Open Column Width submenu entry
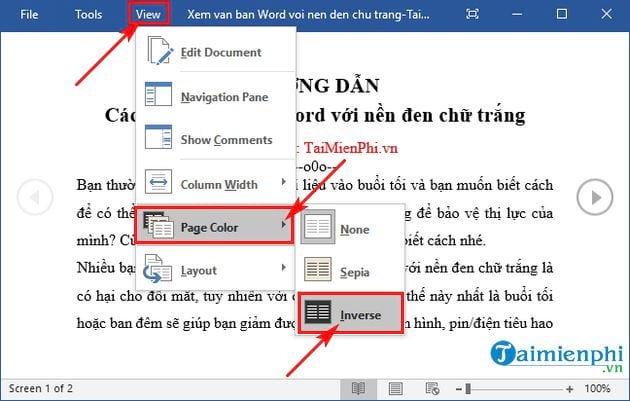Image resolution: width=630 pixels, height=401 pixels. pos(216,182)
